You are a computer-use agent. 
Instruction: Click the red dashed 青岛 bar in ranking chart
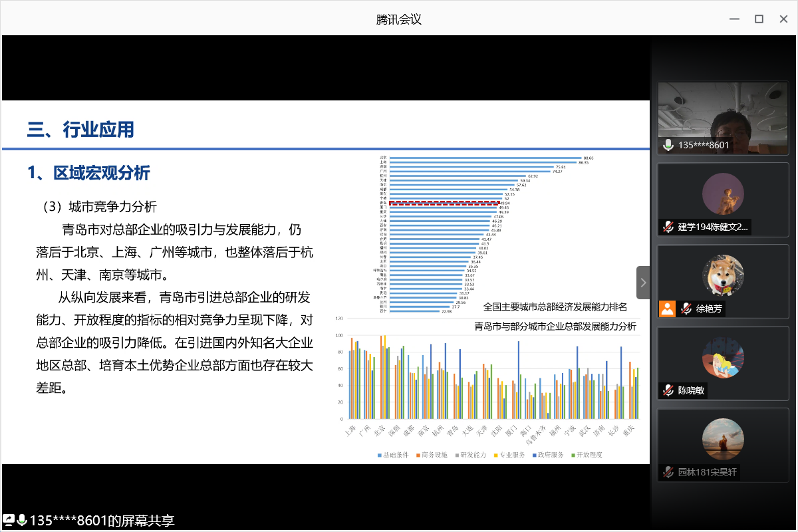[444, 203]
